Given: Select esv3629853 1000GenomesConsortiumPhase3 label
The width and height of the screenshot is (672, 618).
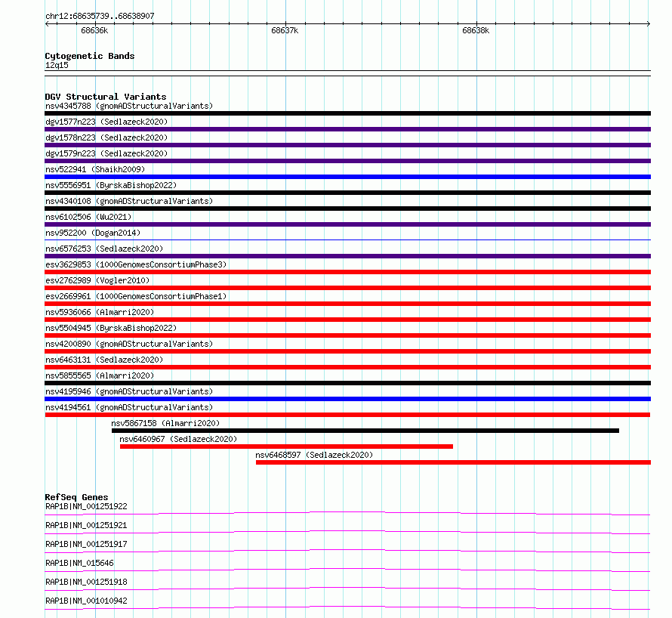Looking at the screenshot, I should (x=136, y=264).
